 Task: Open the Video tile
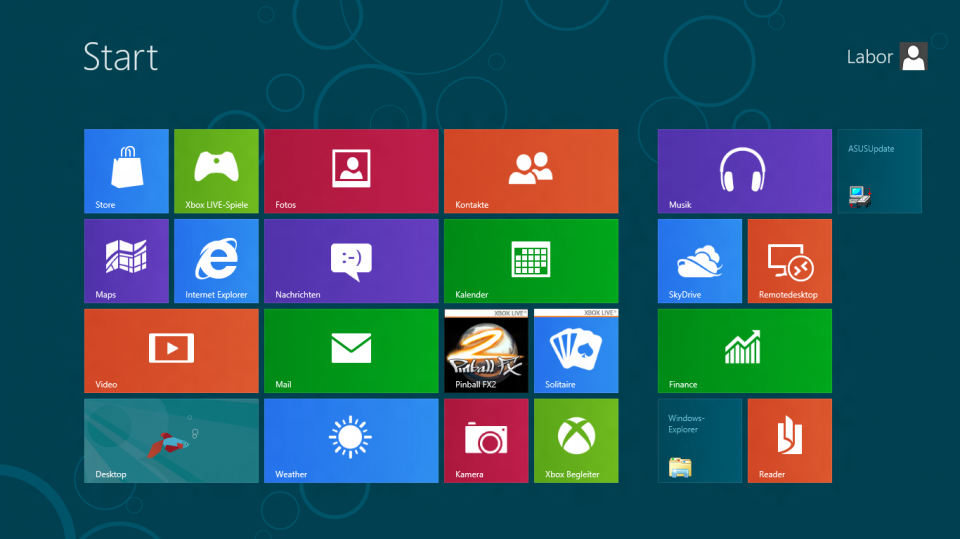171,351
